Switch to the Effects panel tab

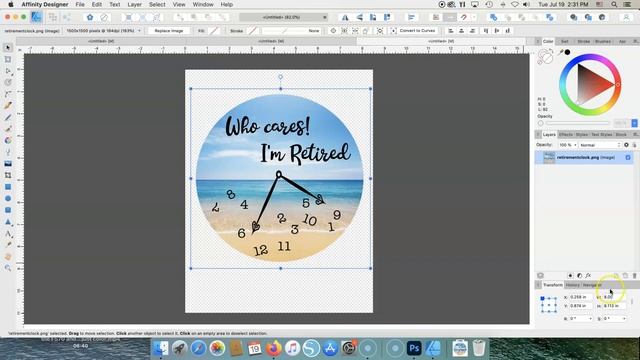tap(566, 134)
